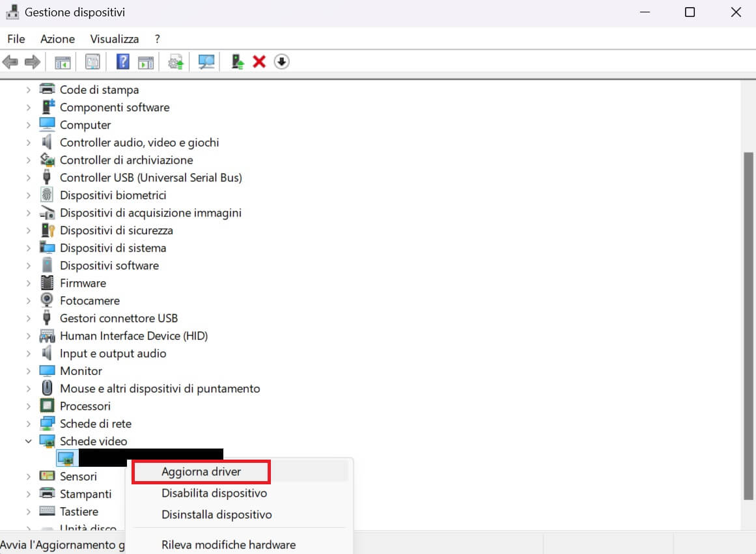Image resolution: width=756 pixels, height=554 pixels.
Task: Expand Controller USB (Universal Serial Bus)
Action: tap(28, 178)
